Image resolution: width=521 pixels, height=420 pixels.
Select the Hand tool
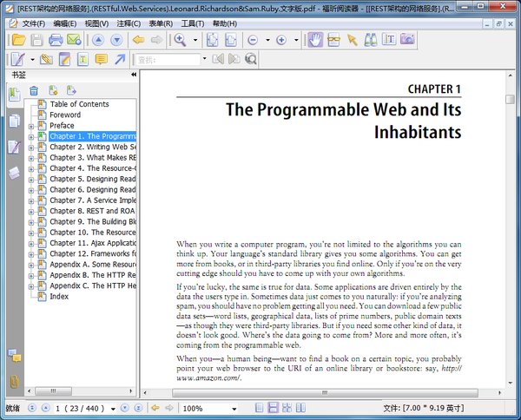pos(315,40)
